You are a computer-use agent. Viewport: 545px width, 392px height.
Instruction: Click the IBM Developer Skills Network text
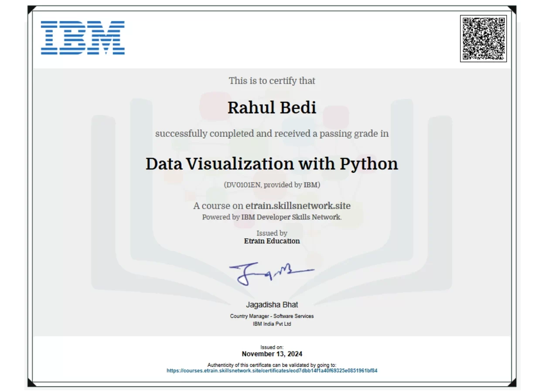point(290,216)
